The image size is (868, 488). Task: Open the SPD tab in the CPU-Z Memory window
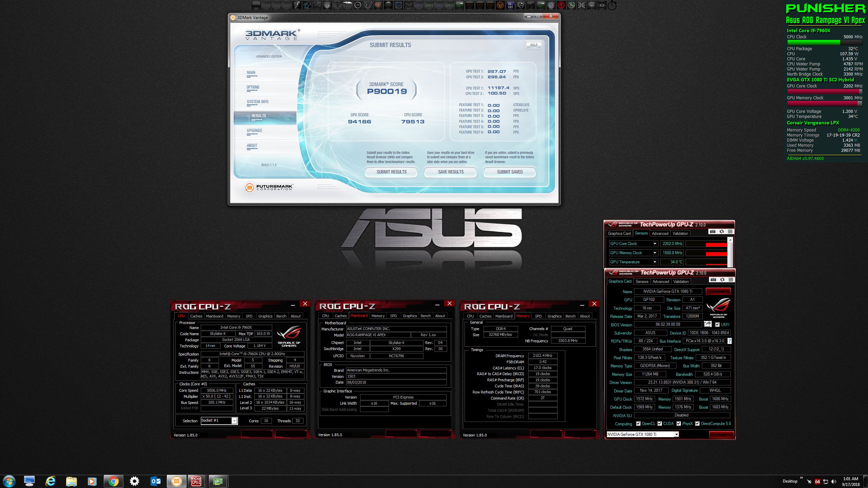[x=538, y=316]
